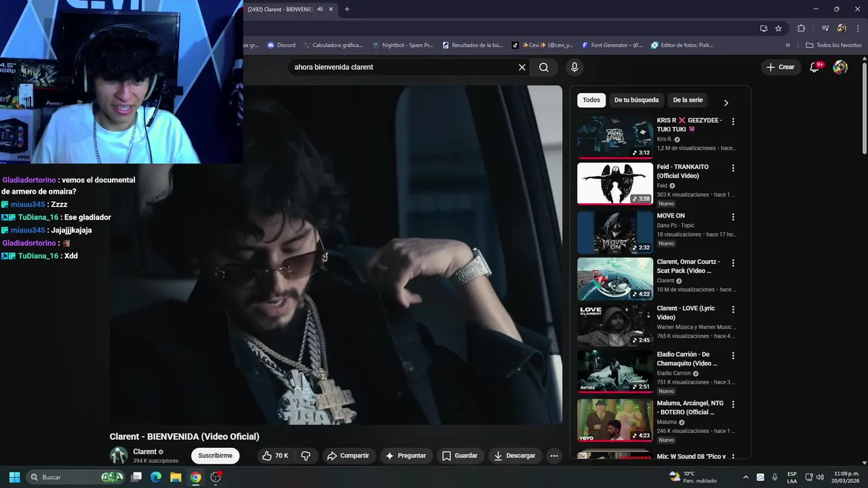
Task: Click the Preguntar button
Action: 406,455
